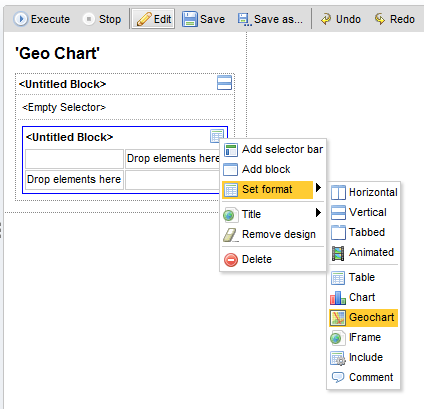Choose Remove design menu entry
This screenshot has height=409, width=424.
pos(273,234)
